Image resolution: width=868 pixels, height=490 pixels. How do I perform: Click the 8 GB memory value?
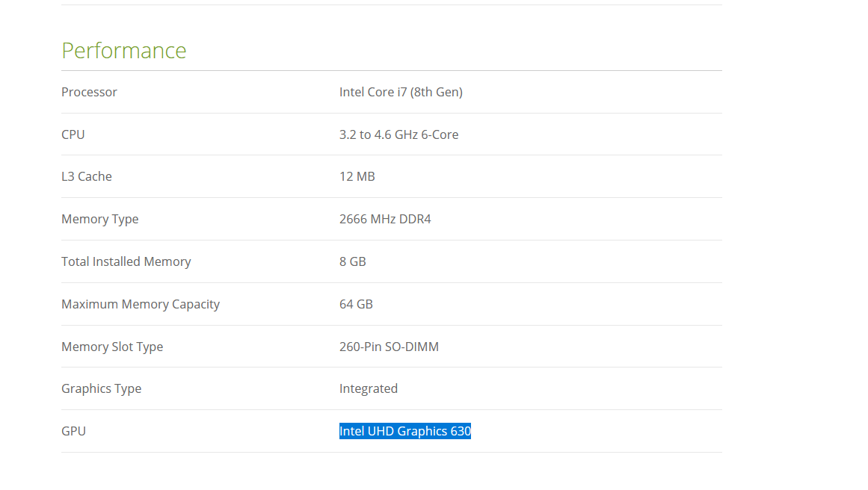click(x=353, y=261)
